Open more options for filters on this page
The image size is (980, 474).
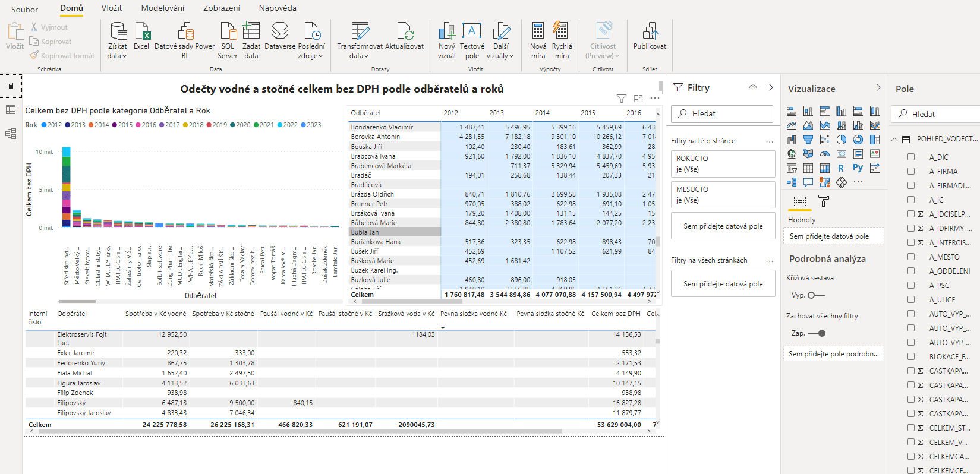[x=770, y=141]
